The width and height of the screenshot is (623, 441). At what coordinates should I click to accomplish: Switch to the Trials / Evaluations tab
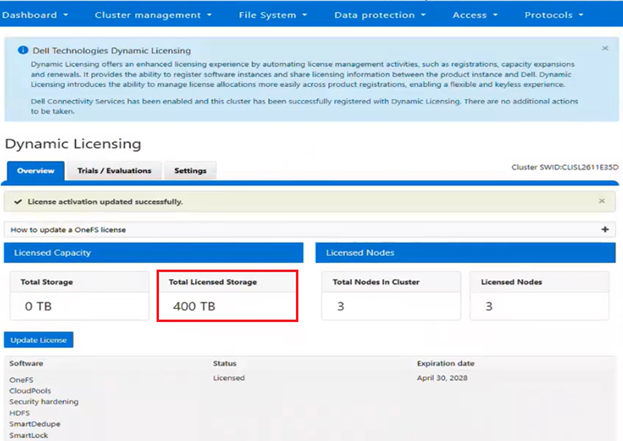[x=114, y=171]
